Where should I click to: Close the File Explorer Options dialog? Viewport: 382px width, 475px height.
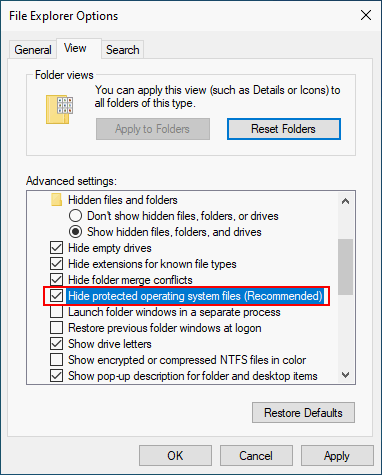pos(366,15)
